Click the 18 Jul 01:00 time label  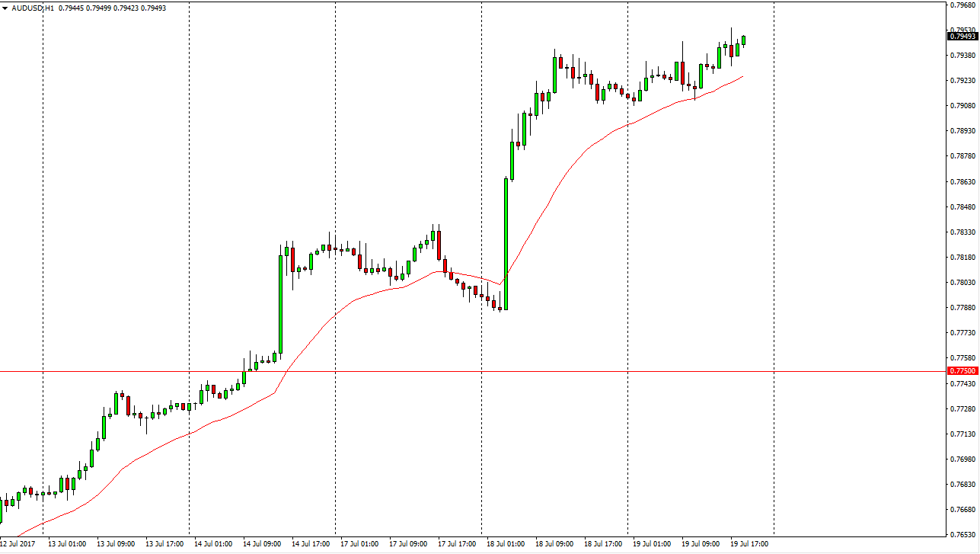(x=506, y=544)
